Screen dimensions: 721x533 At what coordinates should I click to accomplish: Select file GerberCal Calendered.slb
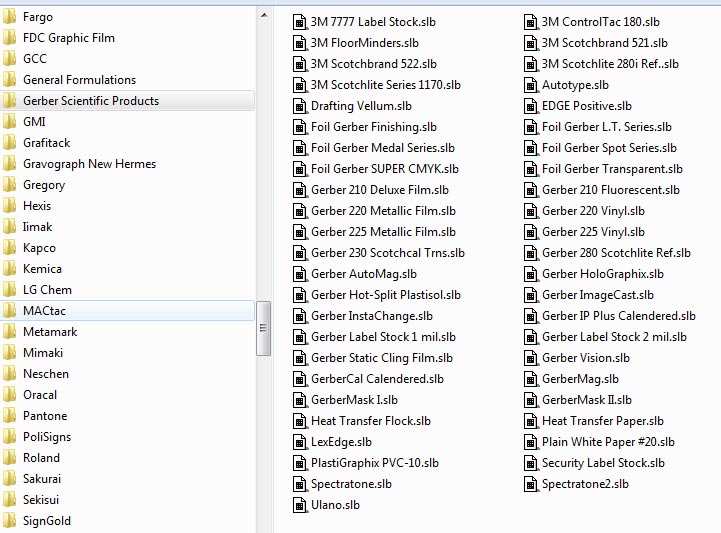coord(377,379)
